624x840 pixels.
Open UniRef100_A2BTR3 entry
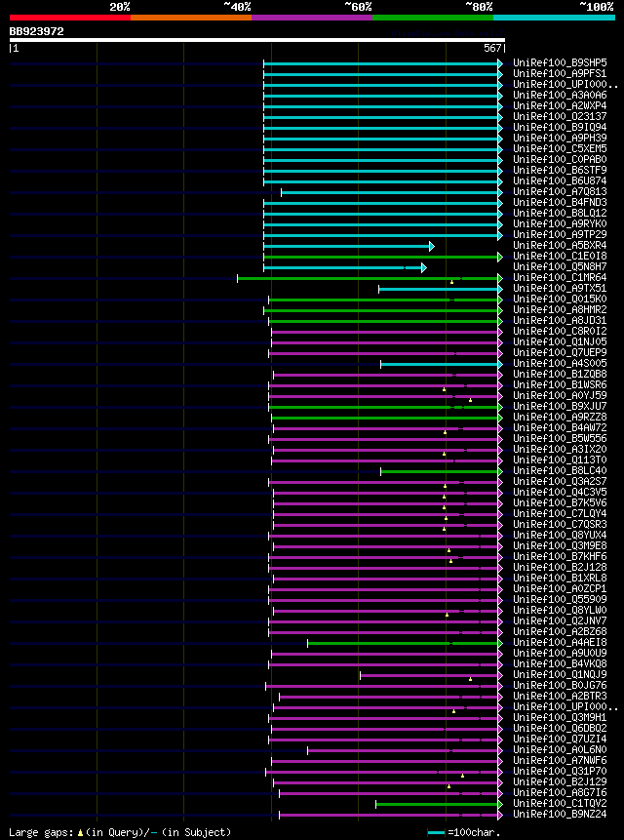pyautogui.click(x=560, y=696)
